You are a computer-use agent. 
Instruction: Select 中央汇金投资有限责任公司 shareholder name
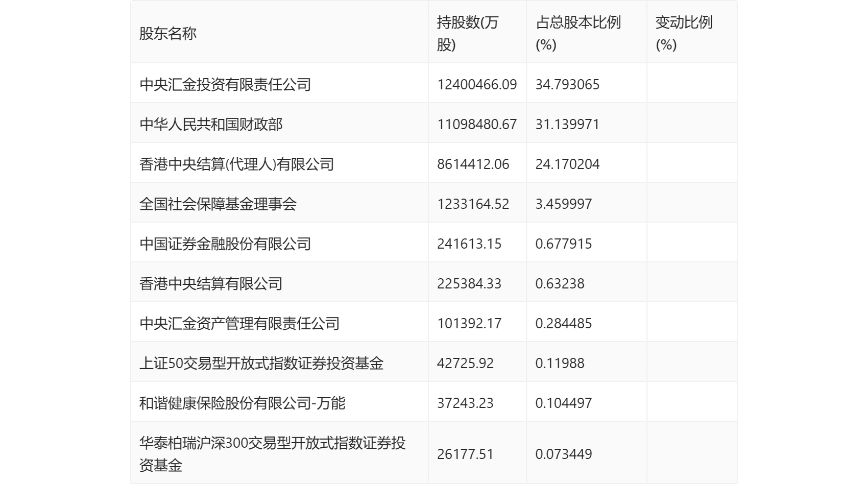225,84
